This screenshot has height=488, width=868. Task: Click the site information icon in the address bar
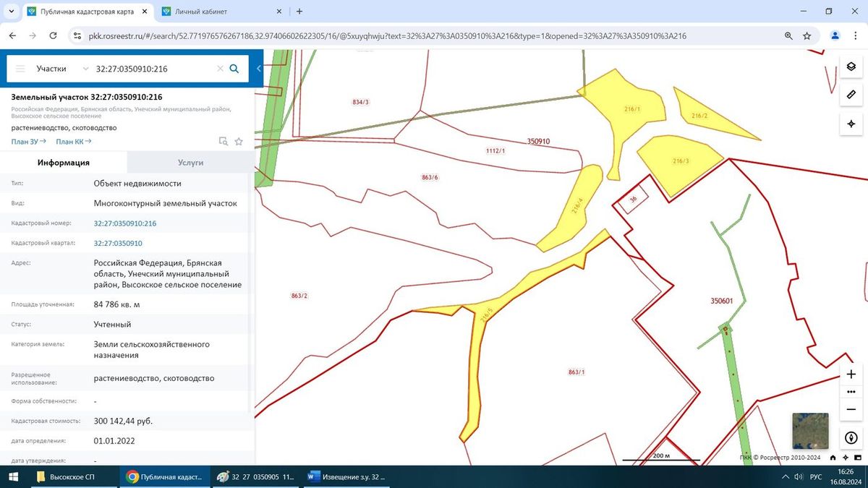click(x=78, y=35)
